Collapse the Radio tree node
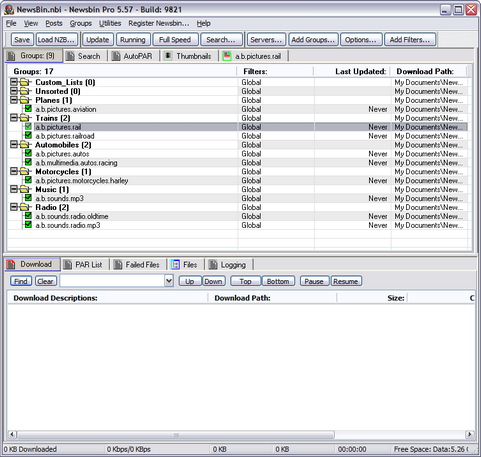Image resolution: width=481 pixels, height=457 pixels. (14, 207)
